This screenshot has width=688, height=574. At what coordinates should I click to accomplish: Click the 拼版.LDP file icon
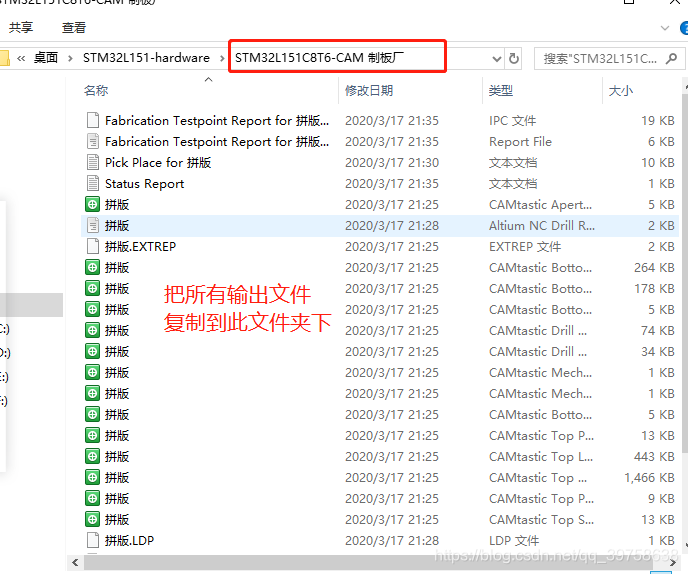coord(93,541)
